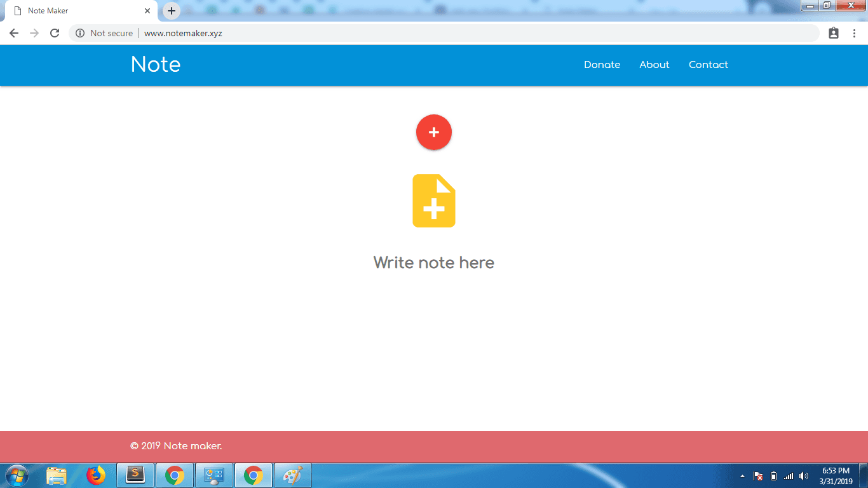Image resolution: width=868 pixels, height=488 pixels.
Task: Open the Donate page link
Action: pos(602,65)
